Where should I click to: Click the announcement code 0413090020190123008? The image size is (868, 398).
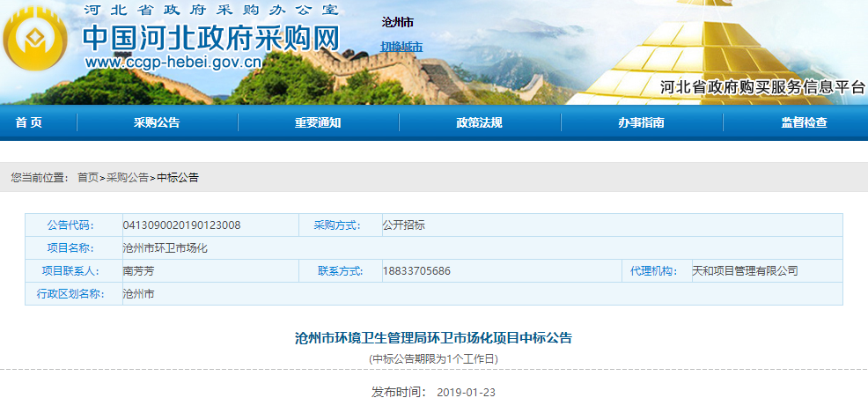point(181,225)
